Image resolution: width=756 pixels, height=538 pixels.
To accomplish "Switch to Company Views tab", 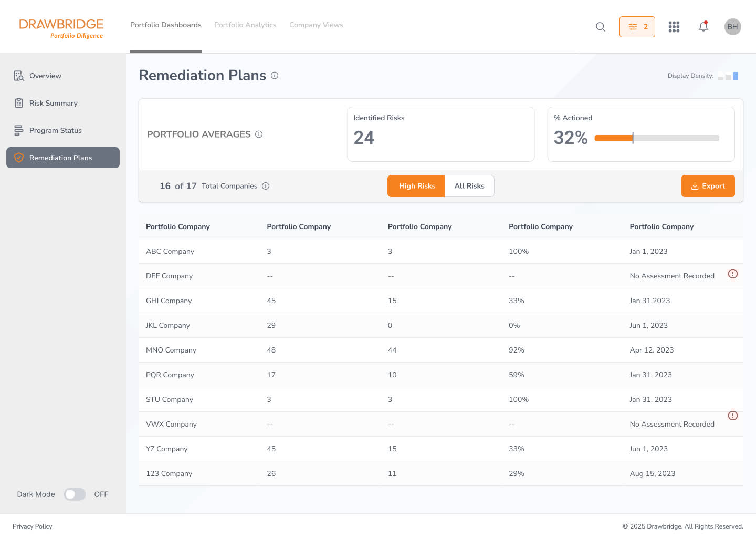I will [x=316, y=25].
